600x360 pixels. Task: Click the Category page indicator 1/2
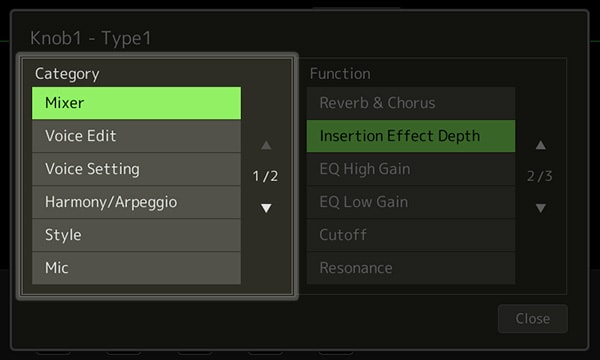tap(265, 176)
